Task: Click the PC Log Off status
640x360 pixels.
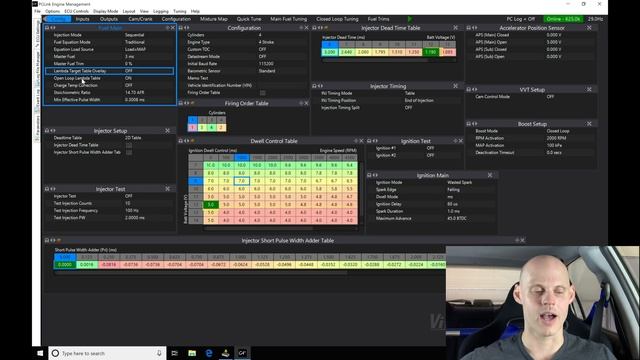Action: pyautogui.click(x=520, y=19)
